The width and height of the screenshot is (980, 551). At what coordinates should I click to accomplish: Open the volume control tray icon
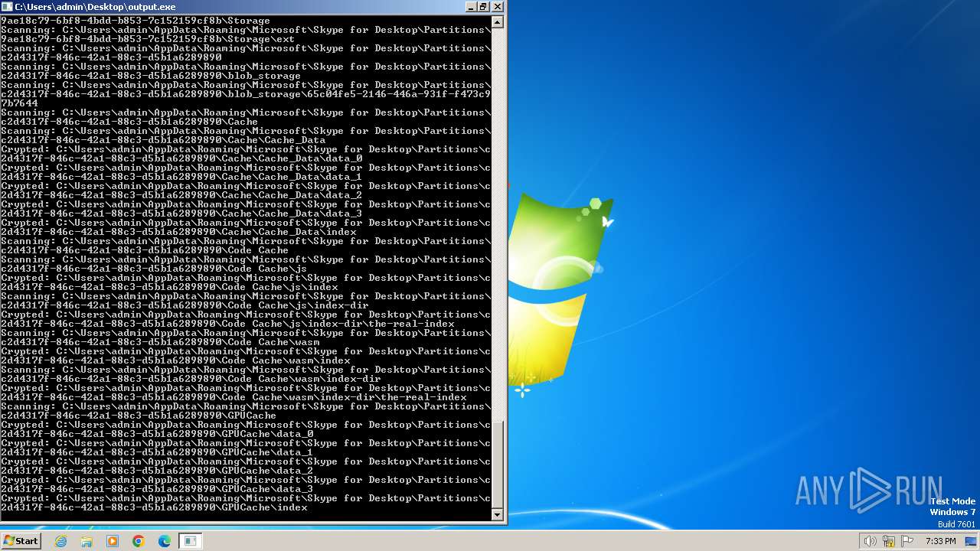(870, 541)
